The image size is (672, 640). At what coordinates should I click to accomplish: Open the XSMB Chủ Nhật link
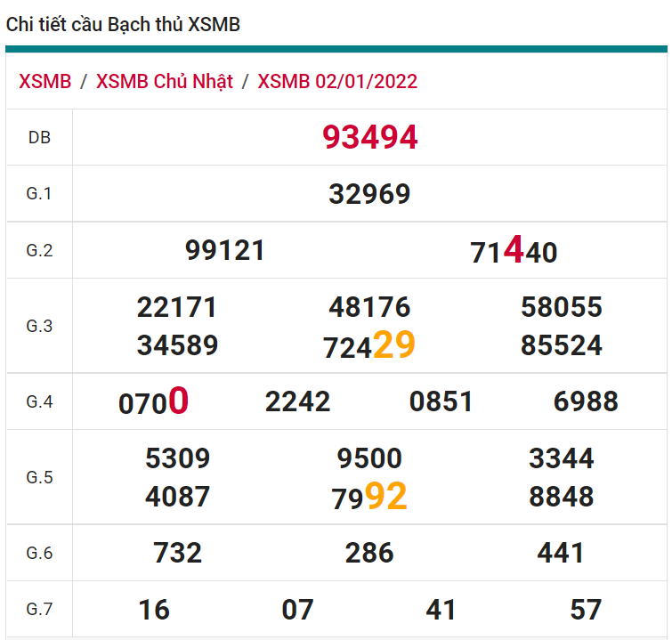165,82
